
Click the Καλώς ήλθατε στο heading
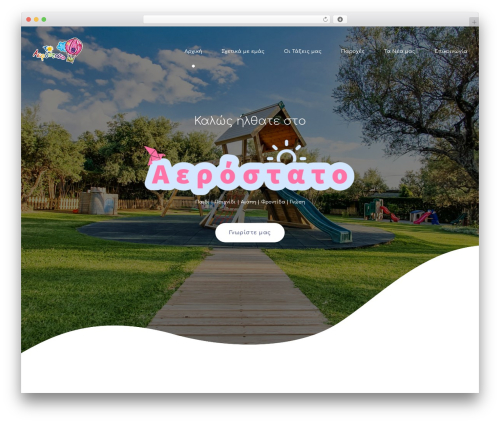250,121
